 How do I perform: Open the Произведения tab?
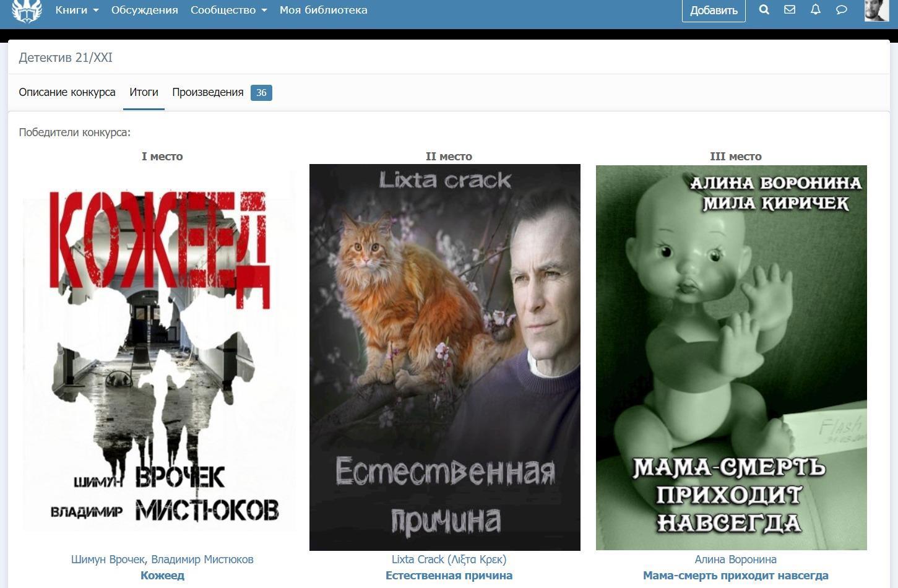[208, 92]
